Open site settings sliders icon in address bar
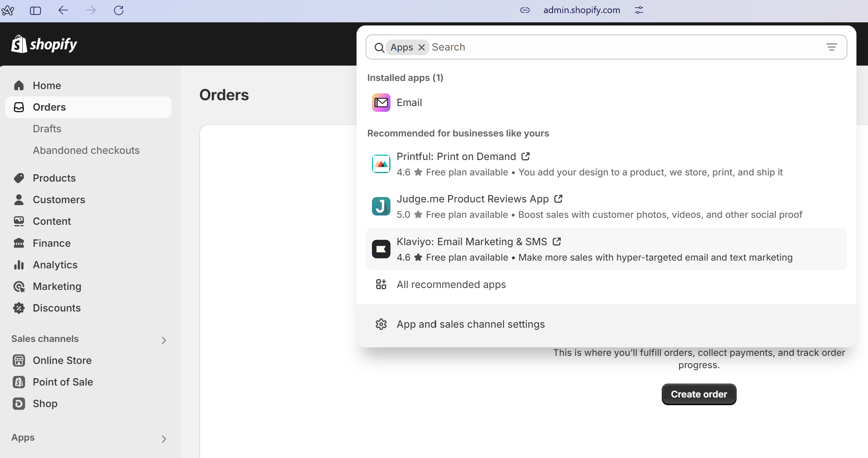This screenshot has height=458, width=868. (x=639, y=10)
